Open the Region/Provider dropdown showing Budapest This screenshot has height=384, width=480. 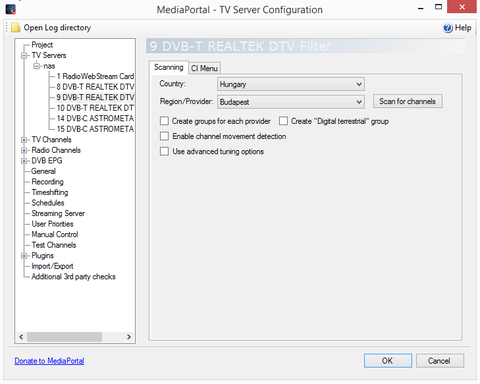291,102
